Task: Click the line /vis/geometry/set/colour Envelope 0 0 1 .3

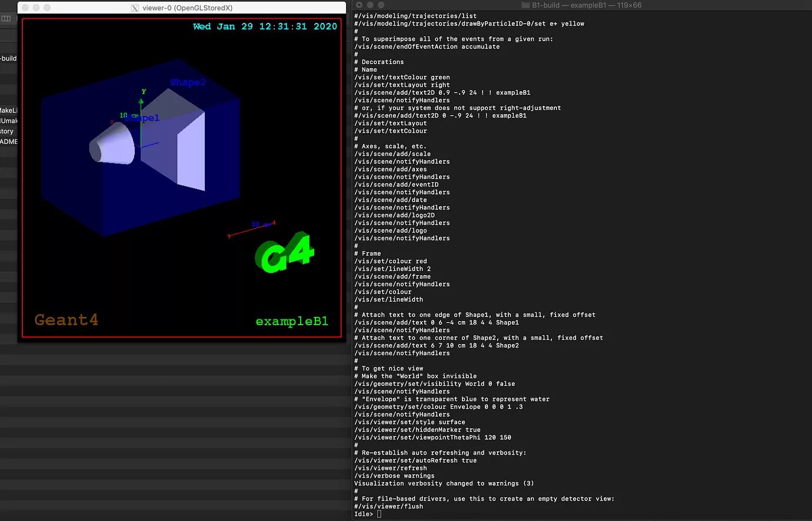Action: pyautogui.click(x=438, y=406)
